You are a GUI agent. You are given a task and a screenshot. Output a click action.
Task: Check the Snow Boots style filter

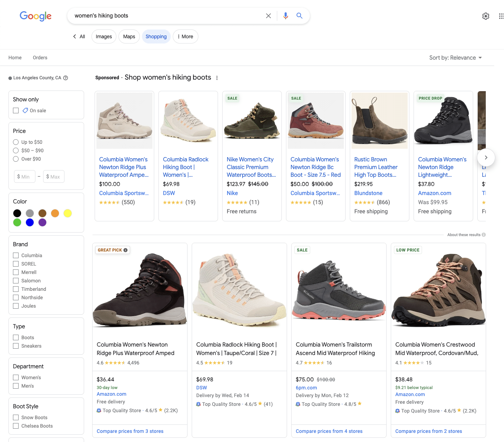tap(16, 417)
